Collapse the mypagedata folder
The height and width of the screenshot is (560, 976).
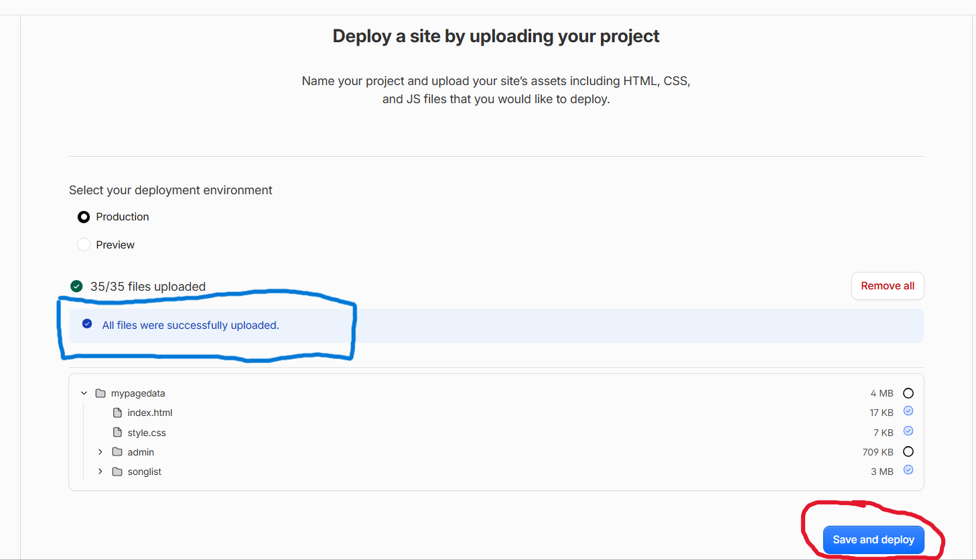click(x=84, y=393)
